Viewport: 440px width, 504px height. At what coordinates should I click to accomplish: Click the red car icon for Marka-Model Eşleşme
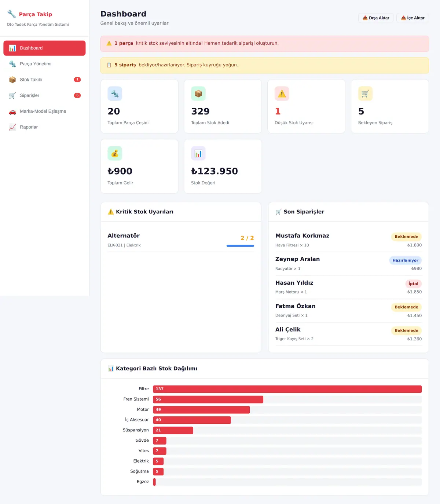[x=12, y=112]
